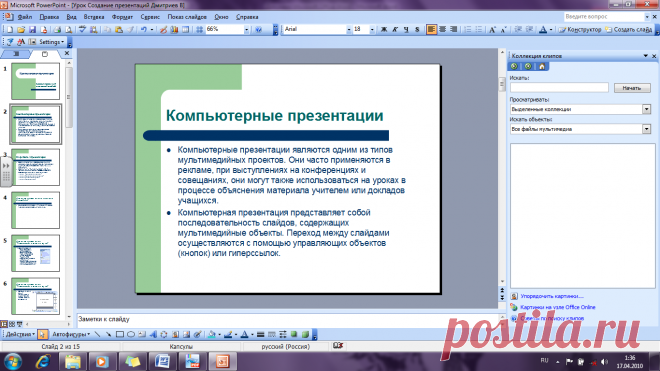Open Упорядочить картинки link

tap(551, 296)
